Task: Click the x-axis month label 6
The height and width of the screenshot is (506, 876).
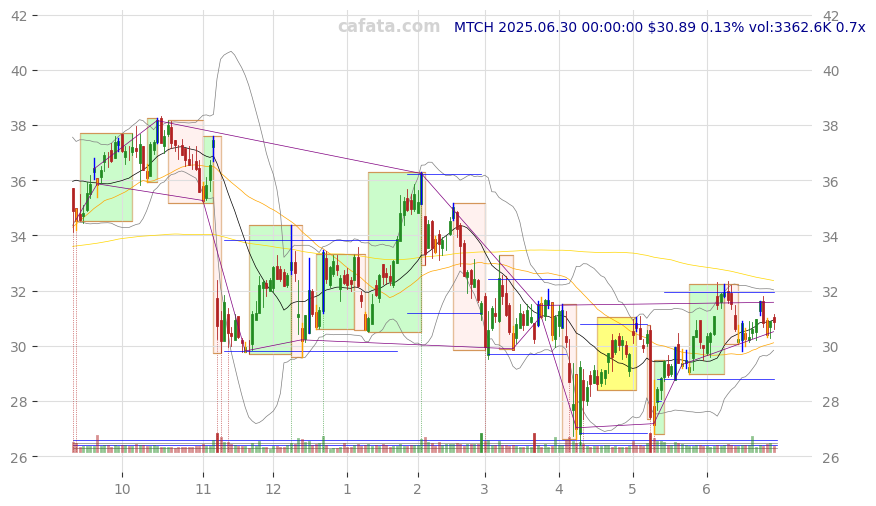Action: coord(706,490)
